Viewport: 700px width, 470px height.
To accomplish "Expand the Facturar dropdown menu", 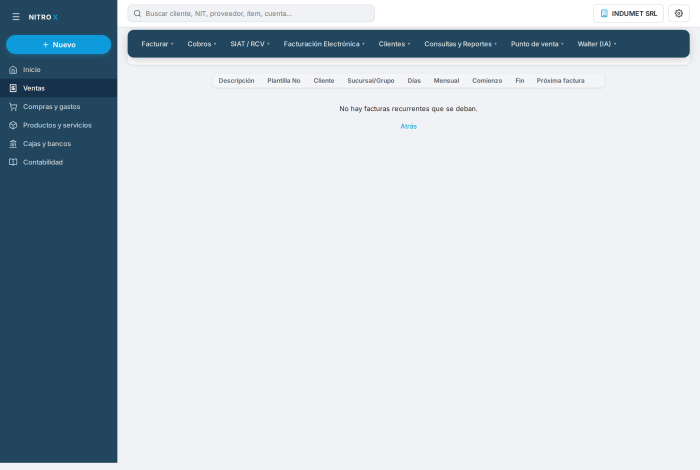I will pos(157,44).
